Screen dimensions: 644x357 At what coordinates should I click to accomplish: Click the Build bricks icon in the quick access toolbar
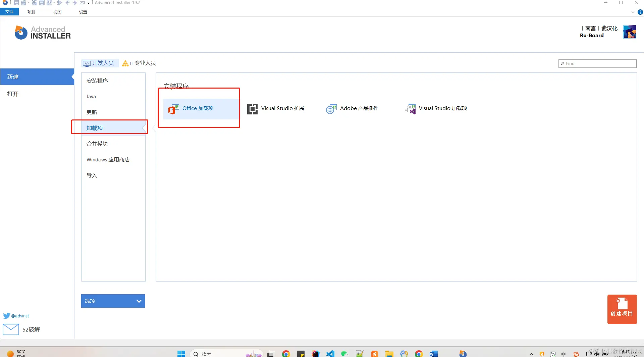click(x=23, y=3)
